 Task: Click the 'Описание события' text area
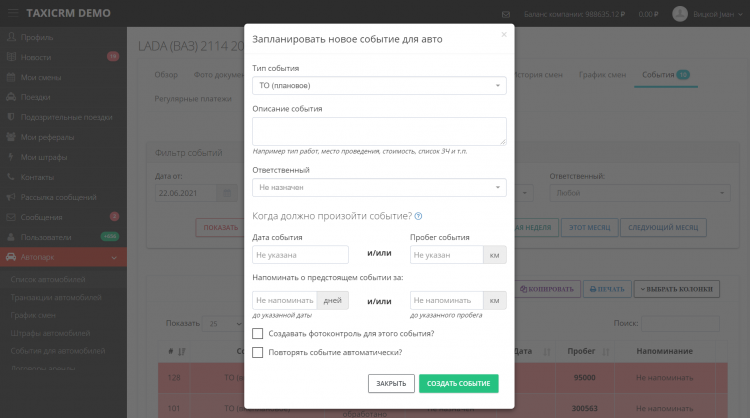coord(379,131)
